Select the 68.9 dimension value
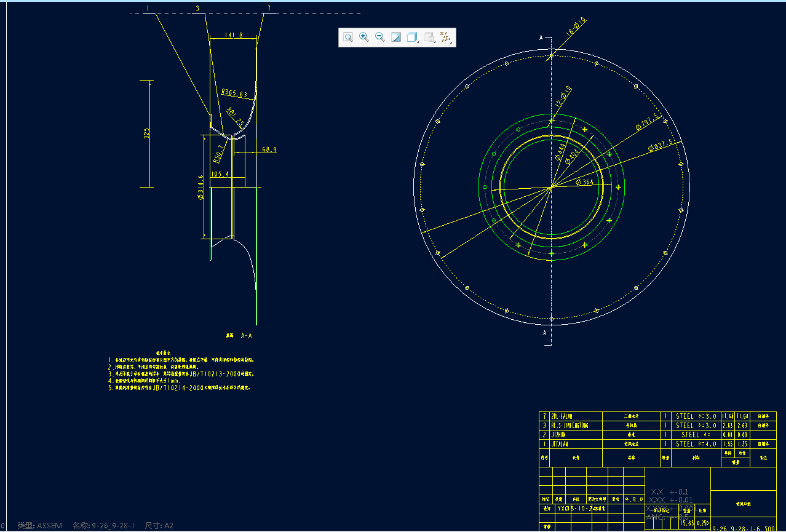The height and width of the screenshot is (532, 786). 269,149
